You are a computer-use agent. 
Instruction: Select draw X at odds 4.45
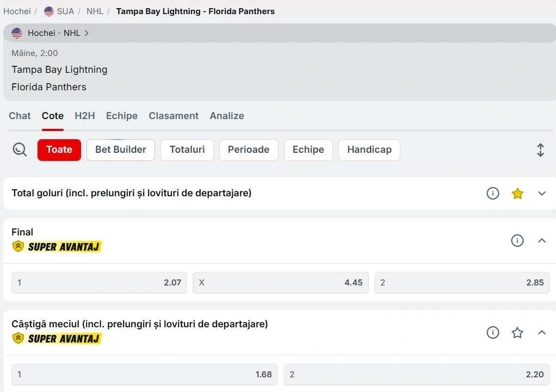tap(280, 283)
